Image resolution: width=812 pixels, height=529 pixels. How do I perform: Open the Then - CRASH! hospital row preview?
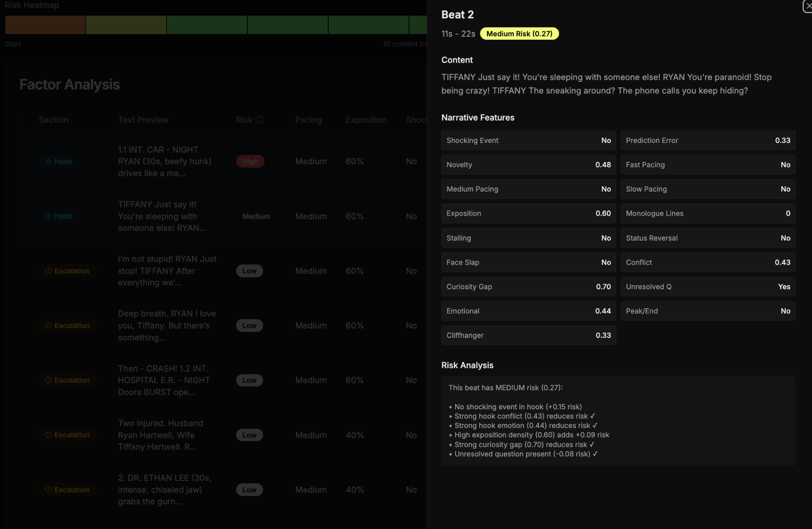(x=164, y=380)
